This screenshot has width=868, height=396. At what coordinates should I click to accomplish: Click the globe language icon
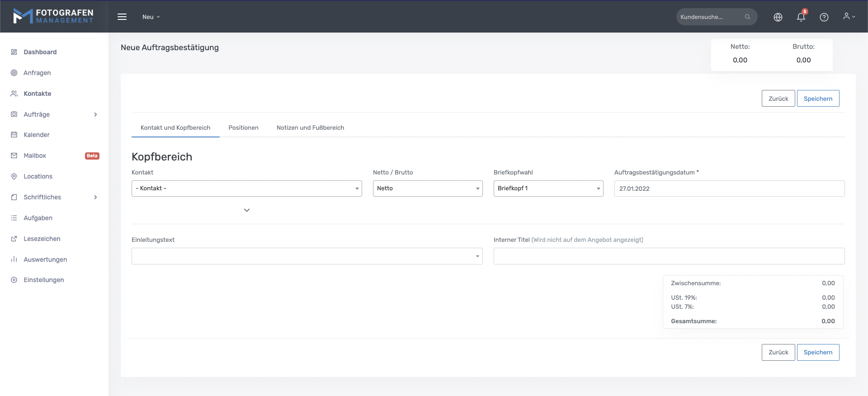click(778, 17)
